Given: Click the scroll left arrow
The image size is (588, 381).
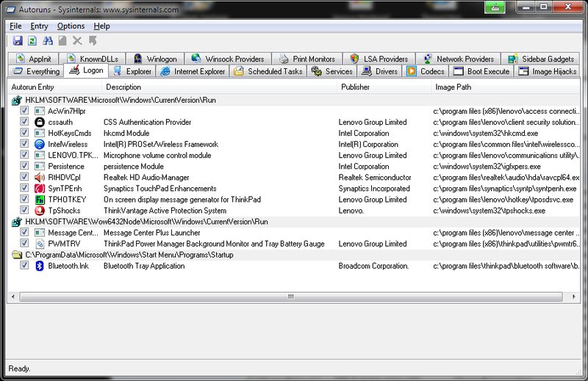Looking at the screenshot, I should click(13, 297).
